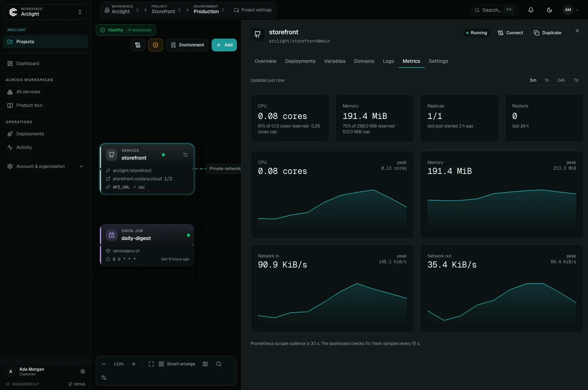The width and height of the screenshot is (588, 390).
Task: Open notifications bell
Action: [x=531, y=10]
